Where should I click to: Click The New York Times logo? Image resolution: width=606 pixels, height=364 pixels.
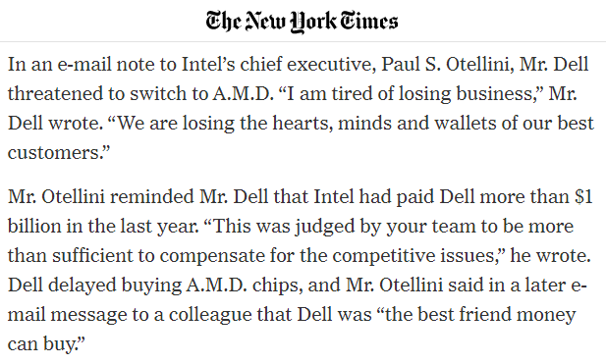click(x=302, y=22)
